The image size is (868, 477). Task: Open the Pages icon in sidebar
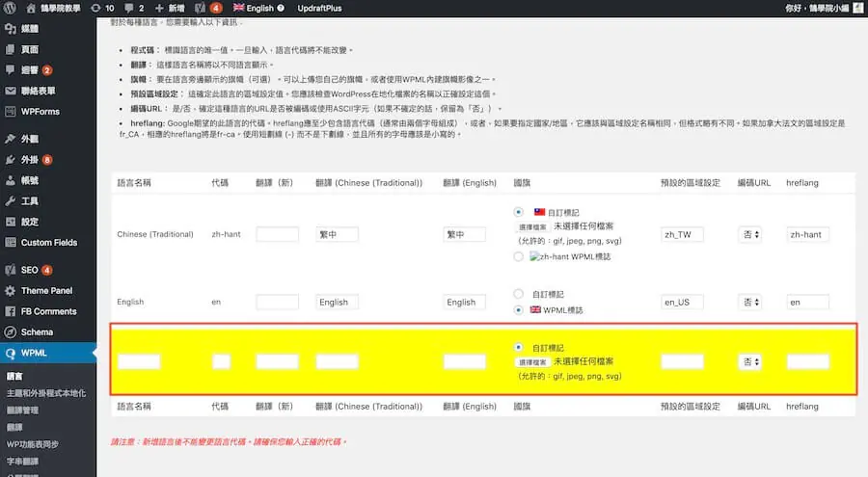10,49
